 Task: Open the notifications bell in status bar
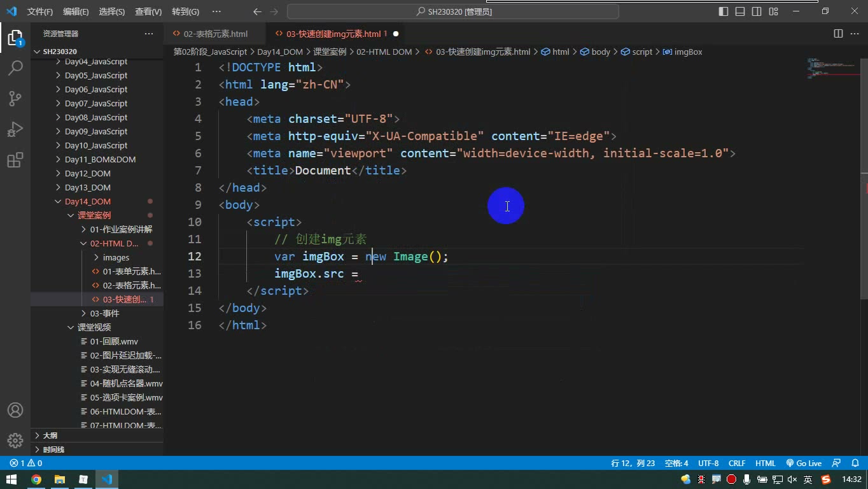pos(854,464)
